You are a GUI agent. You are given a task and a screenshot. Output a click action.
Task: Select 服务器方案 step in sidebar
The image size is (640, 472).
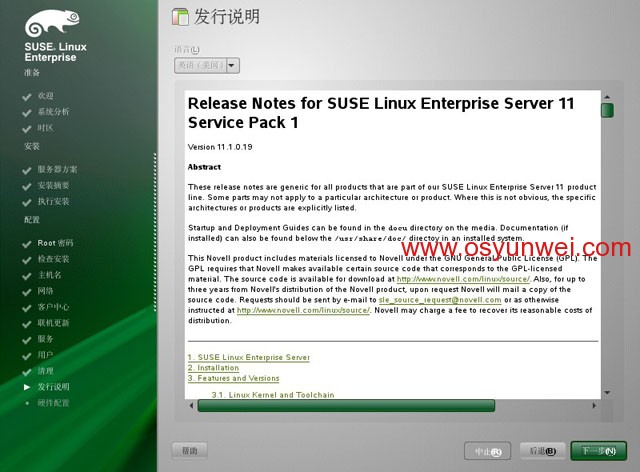click(x=58, y=169)
